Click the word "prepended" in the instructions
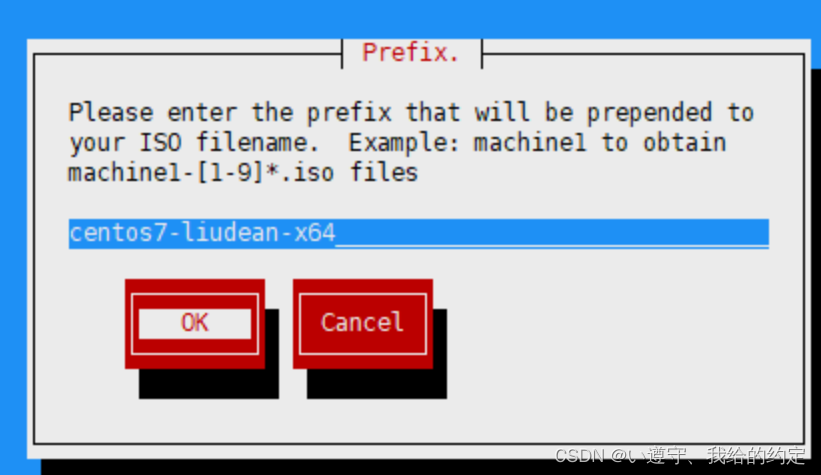 pos(649,113)
